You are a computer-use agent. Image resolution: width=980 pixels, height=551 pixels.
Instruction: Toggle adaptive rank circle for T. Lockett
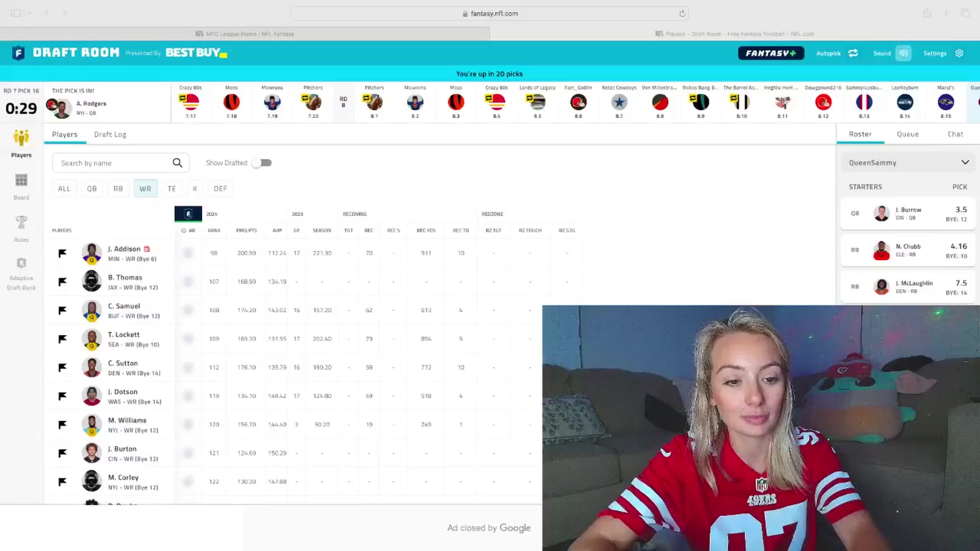point(188,339)
